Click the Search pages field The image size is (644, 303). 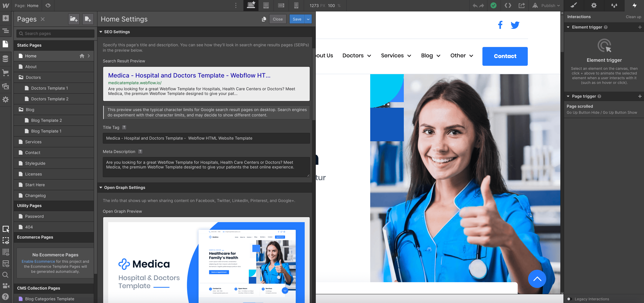(x=55, y=33)
